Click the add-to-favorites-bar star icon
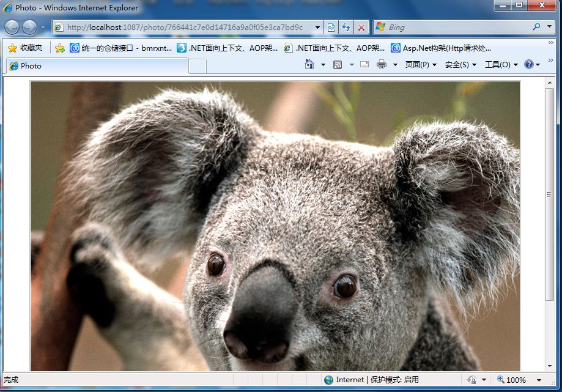Image resolution: width=562 pixels, height=392 pixels. [60, 48]
